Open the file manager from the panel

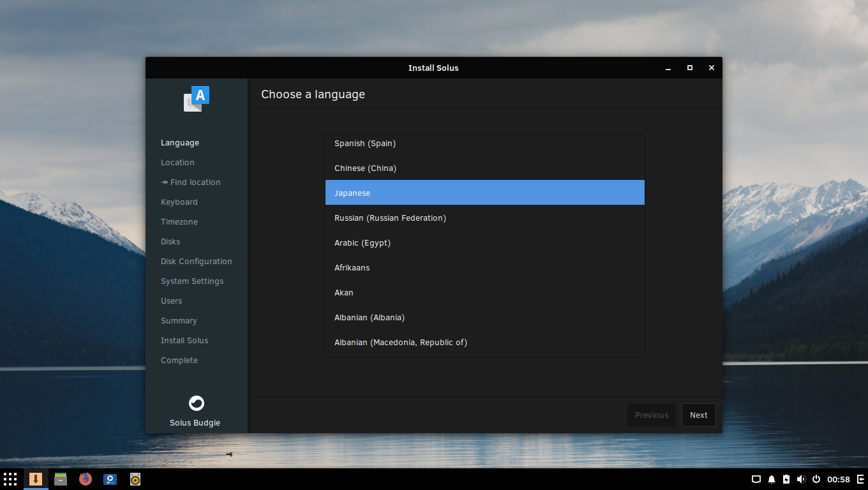(61, 479)
